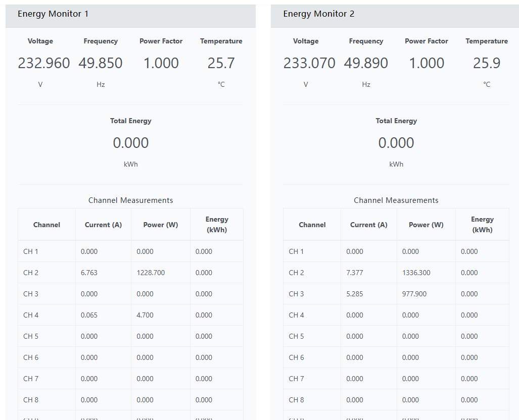Click Monitor 1 temperature reading 25.7
Viewport: 519px width, 420px height.
click(221, 63)
